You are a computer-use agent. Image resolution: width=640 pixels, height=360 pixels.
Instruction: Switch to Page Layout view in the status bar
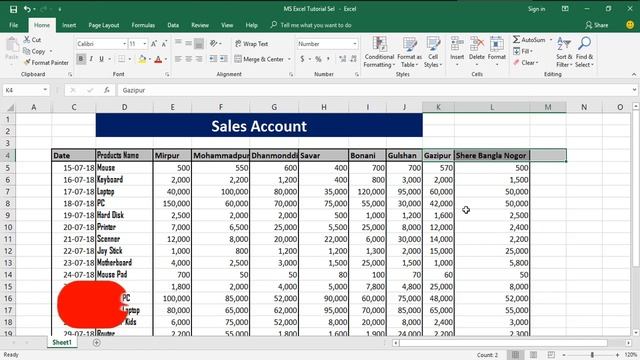click(533, 355)
